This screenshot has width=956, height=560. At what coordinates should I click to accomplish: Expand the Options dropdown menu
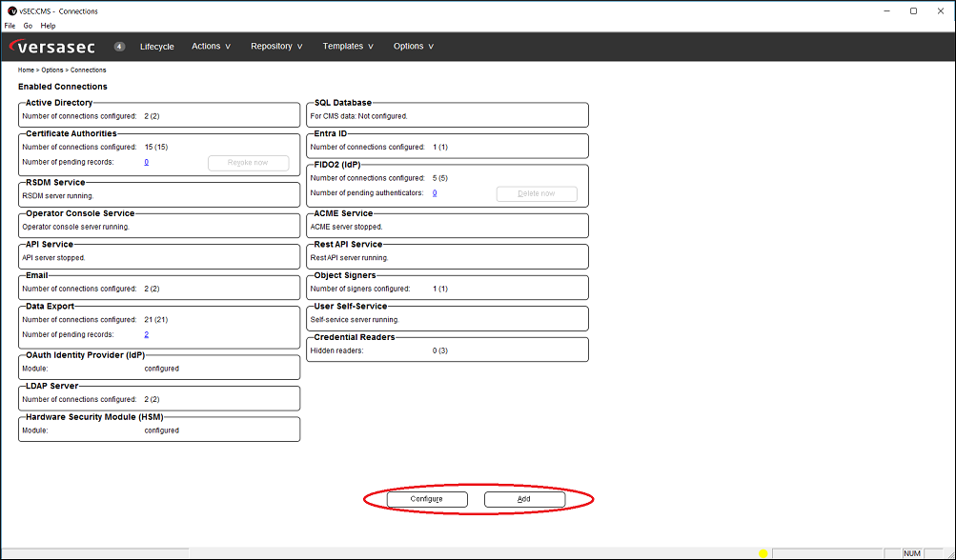coord(414,47)
